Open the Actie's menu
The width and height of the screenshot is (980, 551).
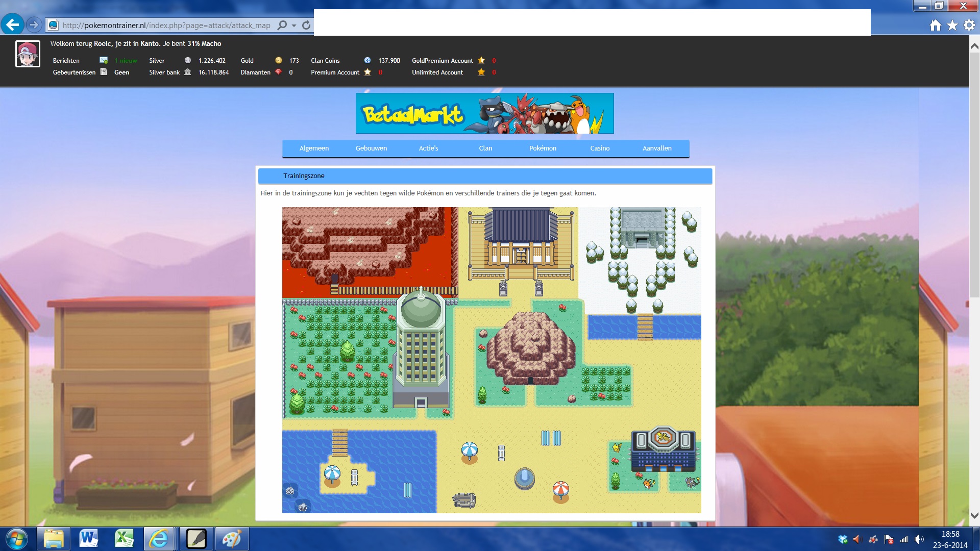[x=428, y=148]
